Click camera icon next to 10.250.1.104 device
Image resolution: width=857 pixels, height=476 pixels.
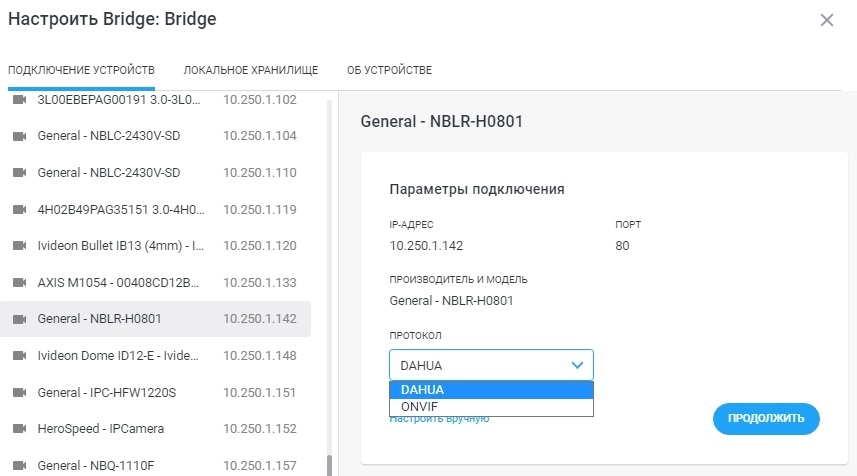pyautogui.click(x=20, y=136)
